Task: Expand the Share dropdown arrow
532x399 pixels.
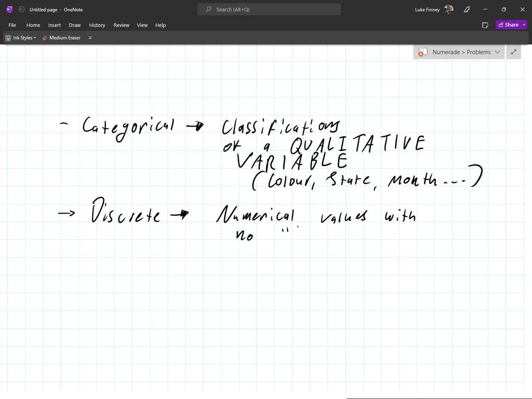Action: [524, 25]
